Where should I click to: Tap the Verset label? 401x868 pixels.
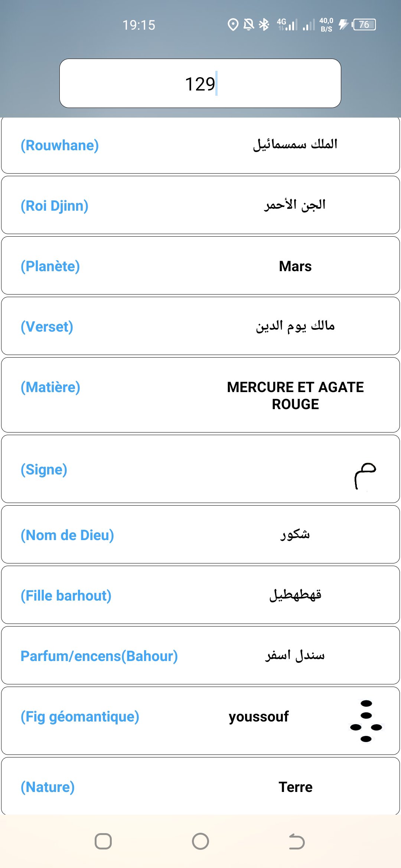click(47, 327)
